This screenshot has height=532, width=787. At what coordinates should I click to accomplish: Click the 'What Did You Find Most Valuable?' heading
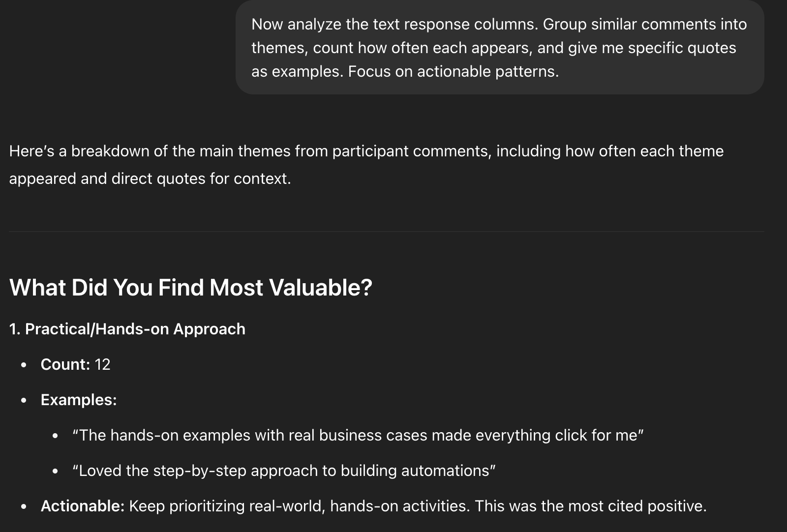[191, 288]
